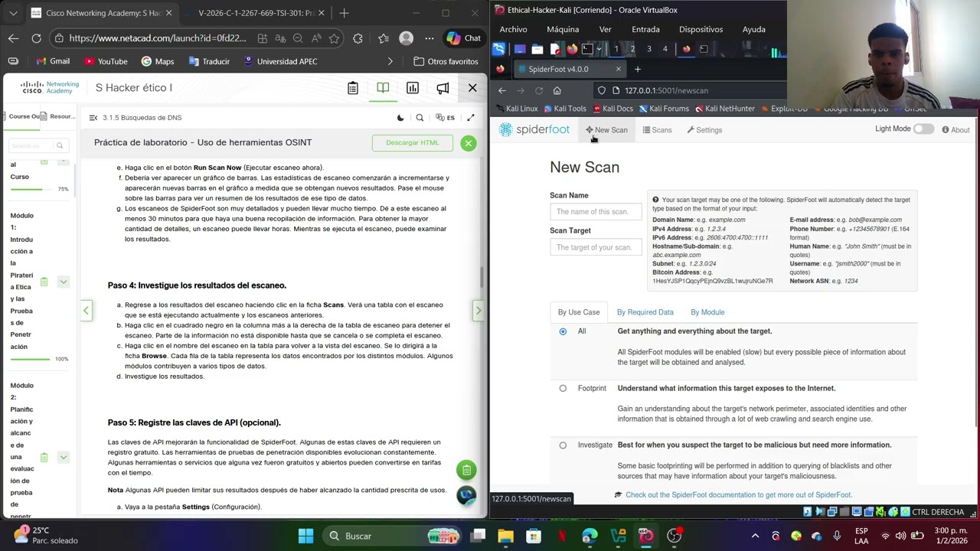Open SpiderFoot Settings
Screen dimensions: 980x551
pyautogui.click(x=704, y=130)
